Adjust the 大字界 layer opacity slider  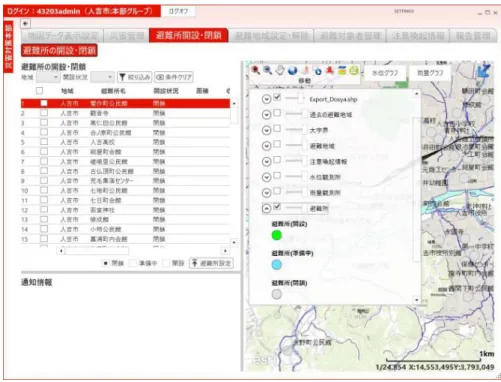coord(295,130)
